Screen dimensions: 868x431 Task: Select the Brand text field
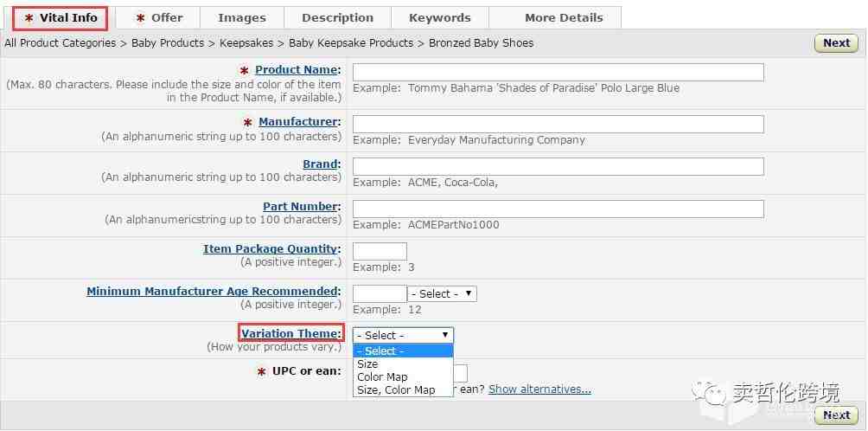tap(558, 166)
